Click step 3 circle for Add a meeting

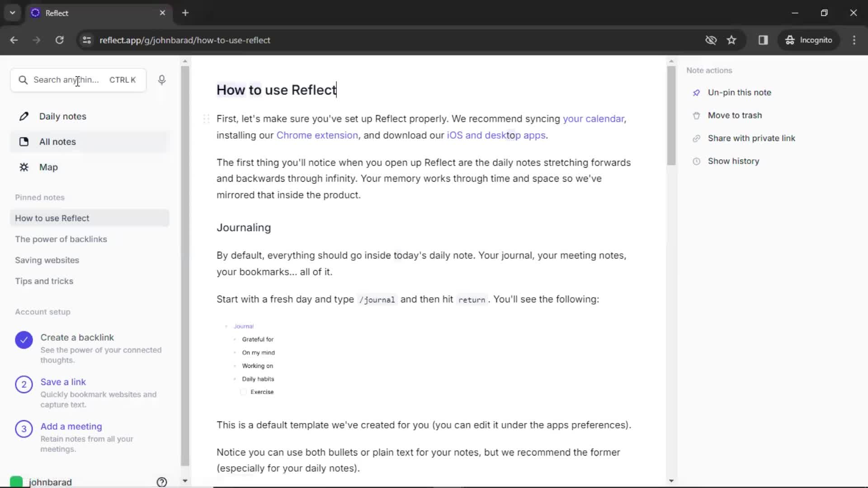(24, 429)
